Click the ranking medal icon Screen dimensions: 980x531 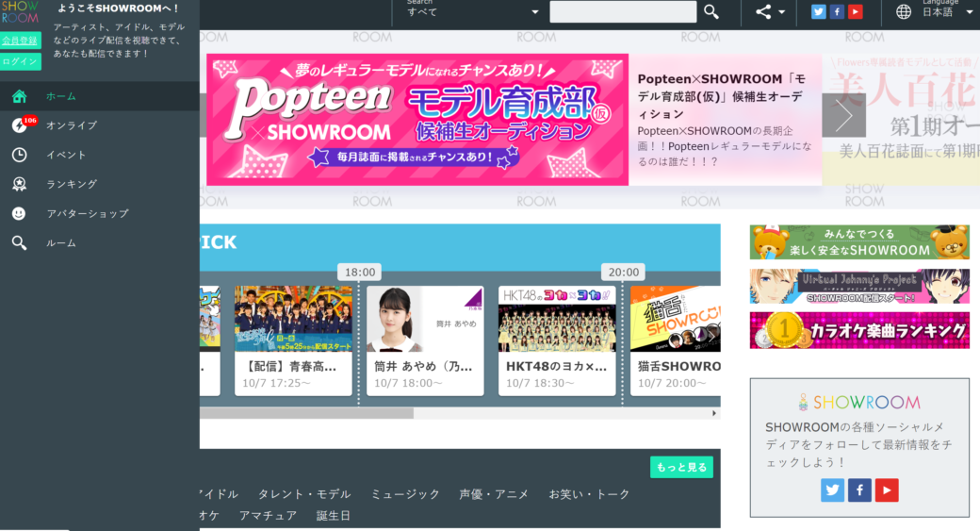click(19, 184)
